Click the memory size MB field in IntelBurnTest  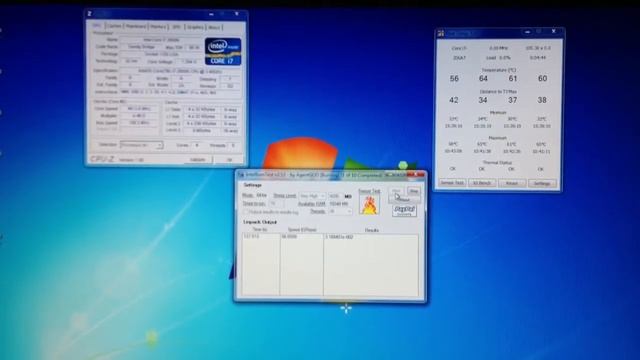[335, 196]
